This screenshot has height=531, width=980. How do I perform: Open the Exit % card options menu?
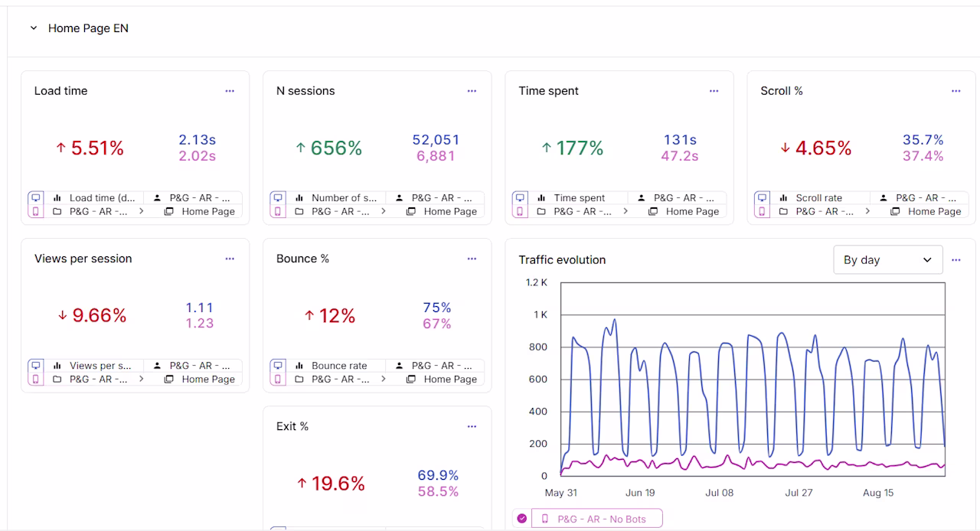[472, 426]
